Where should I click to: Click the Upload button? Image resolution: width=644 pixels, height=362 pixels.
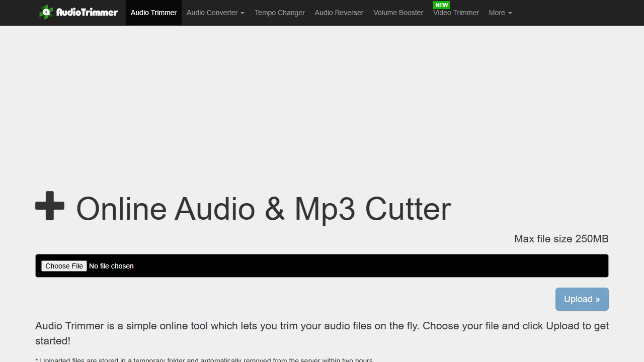(x=582, y=299)
